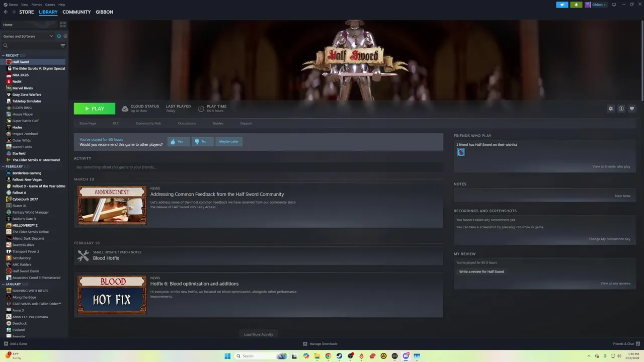Click Change My Screenshot Key
The image size is (644, 362).
(x=609, y=239)
